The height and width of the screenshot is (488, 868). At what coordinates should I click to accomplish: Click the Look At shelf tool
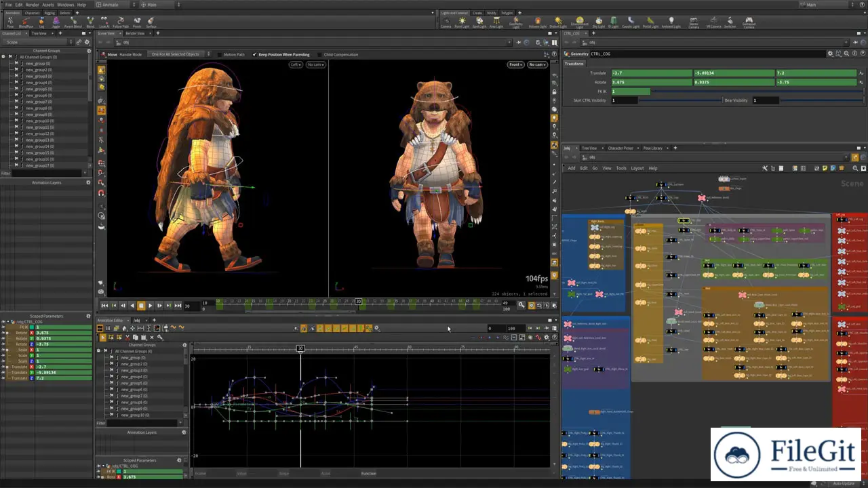(104, 22)
